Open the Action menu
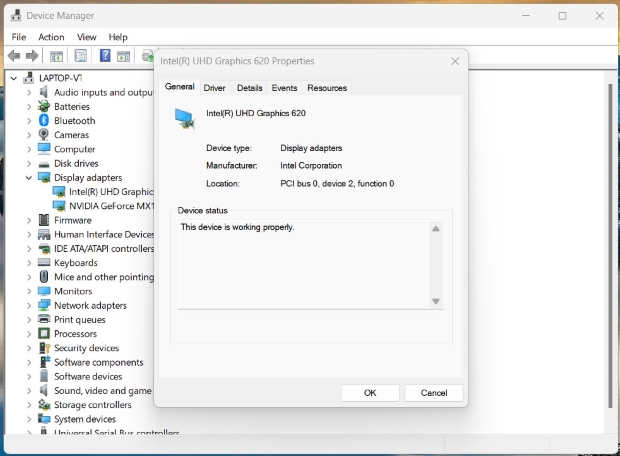Image resolution: width=620 pixels, height=456 pixels. (x=51, y=37)
